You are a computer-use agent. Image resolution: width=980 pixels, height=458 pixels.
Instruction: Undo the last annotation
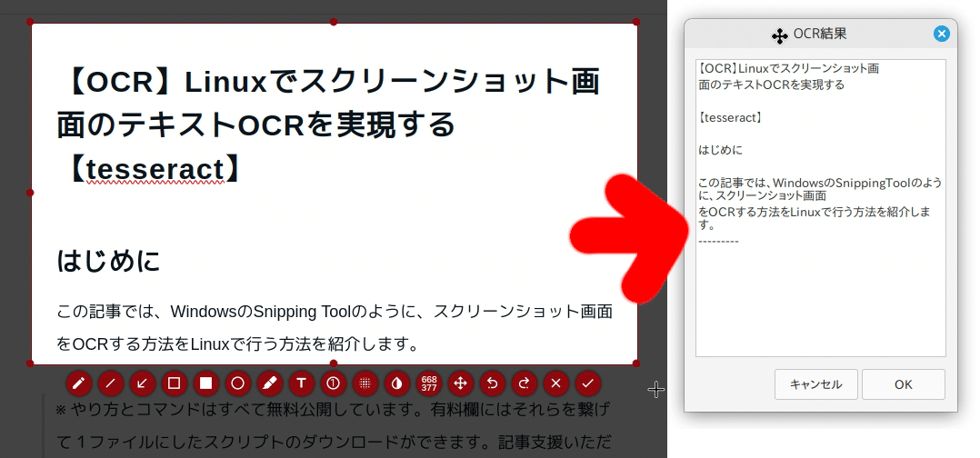493,383
